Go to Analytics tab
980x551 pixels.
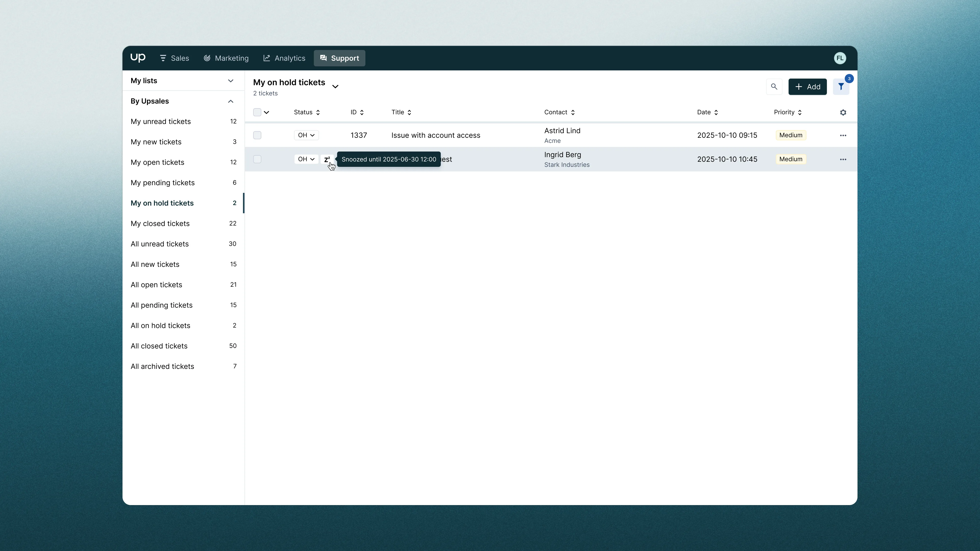pyautogui.click(x=284, y=58)
